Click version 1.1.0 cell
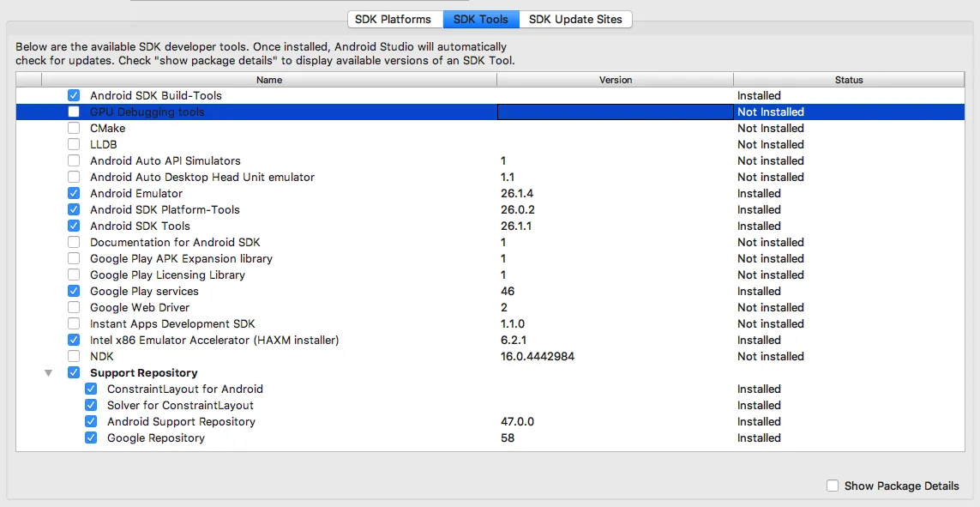Image resolution: width=980 pixels, height=507 pixels. (x=513, y=323)
